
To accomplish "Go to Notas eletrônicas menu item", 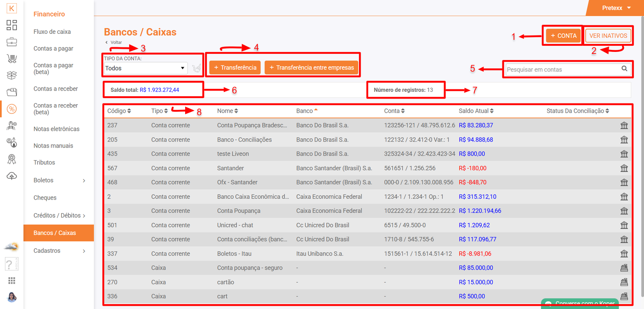I will pyautogui.click(x=56, y=129).
